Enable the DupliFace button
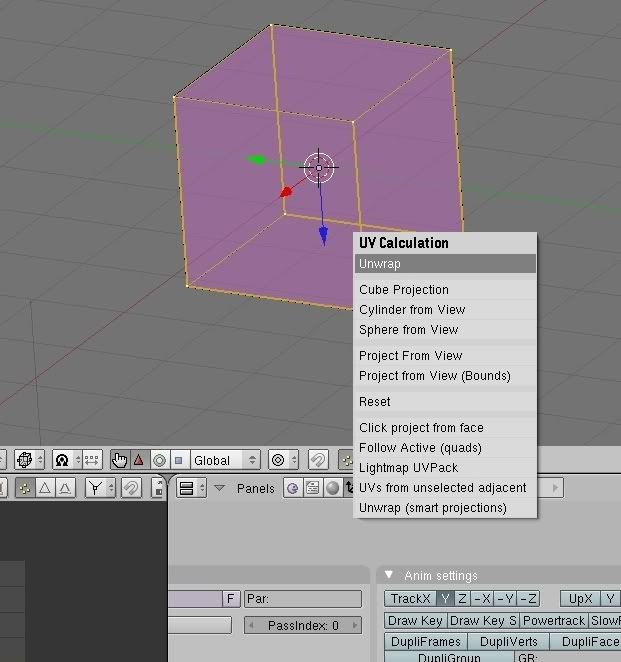Image resolution: width=621 pixels, height=662 pixels. pos(586,642)
